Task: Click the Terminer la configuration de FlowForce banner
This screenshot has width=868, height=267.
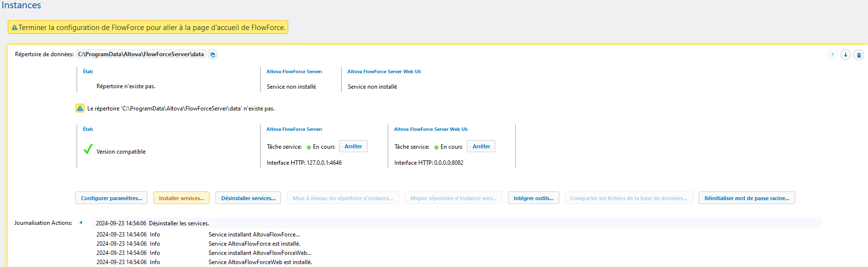Action: tap(148, 28)
